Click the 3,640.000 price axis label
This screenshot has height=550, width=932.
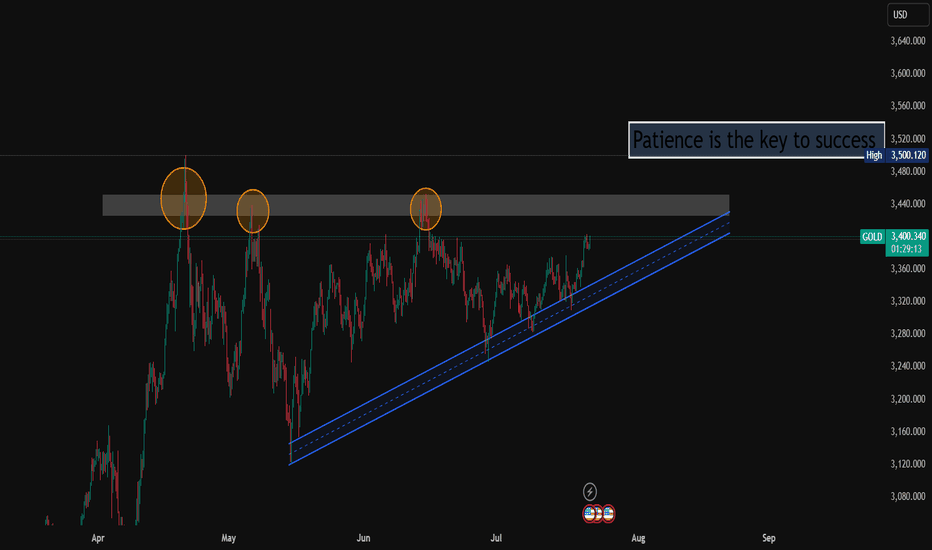(908, 41)
